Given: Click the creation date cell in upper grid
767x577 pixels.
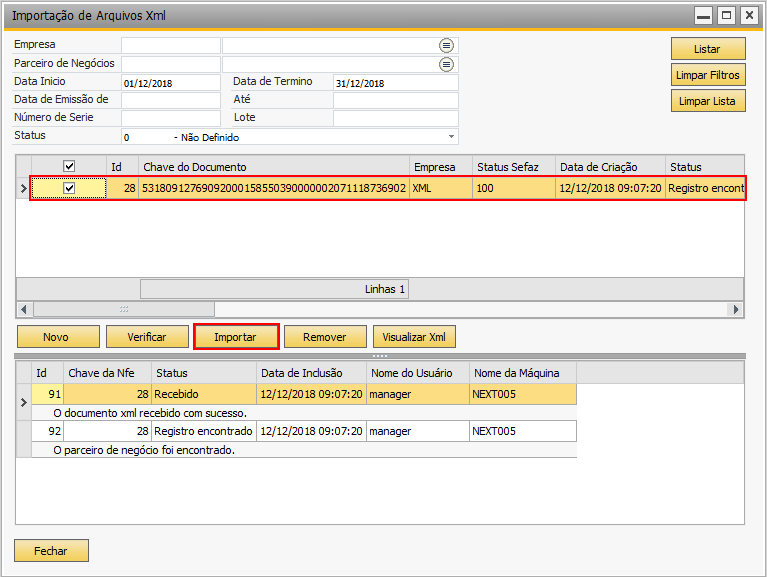Looking at the screenshot, I should click(610, 188).
